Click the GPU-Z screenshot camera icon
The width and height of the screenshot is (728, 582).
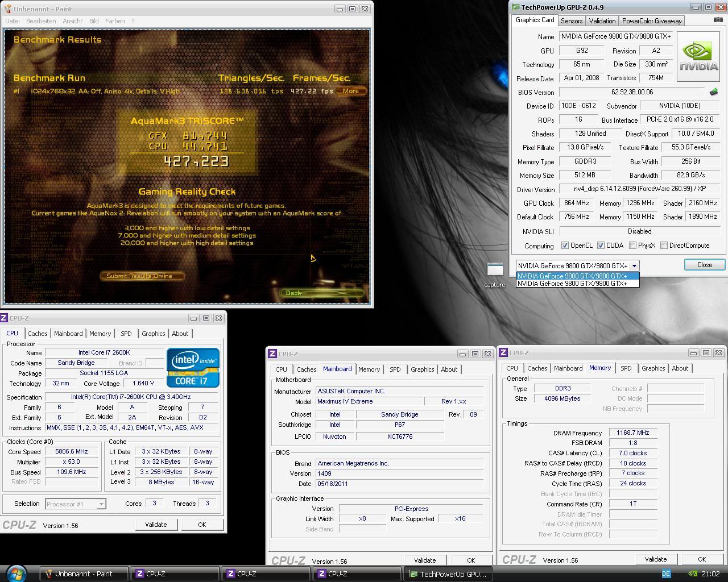coord(718,20)
